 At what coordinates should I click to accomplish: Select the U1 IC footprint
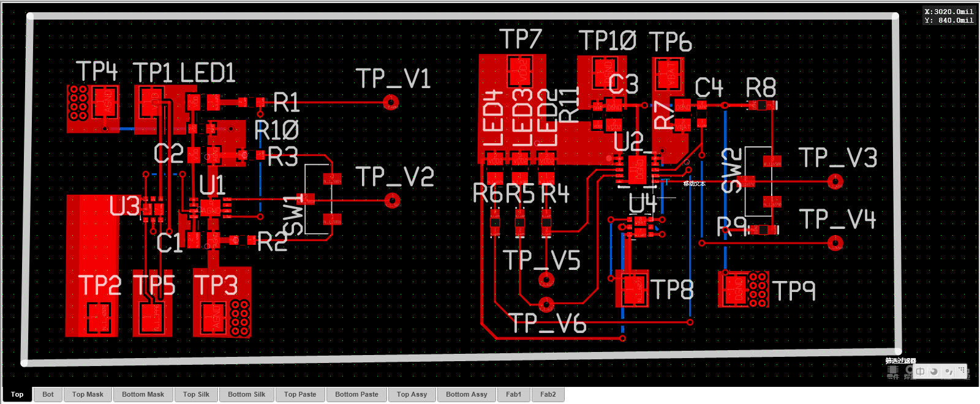(211, 209)
